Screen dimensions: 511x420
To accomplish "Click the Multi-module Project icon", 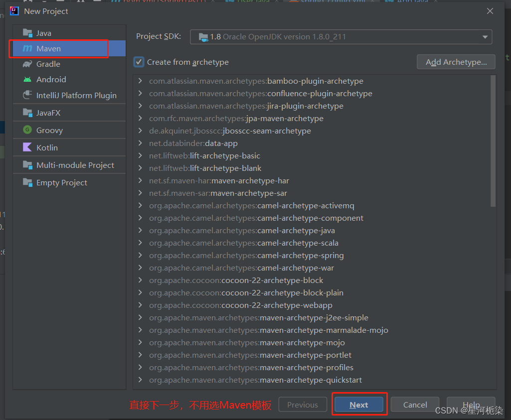I will 28,165.
